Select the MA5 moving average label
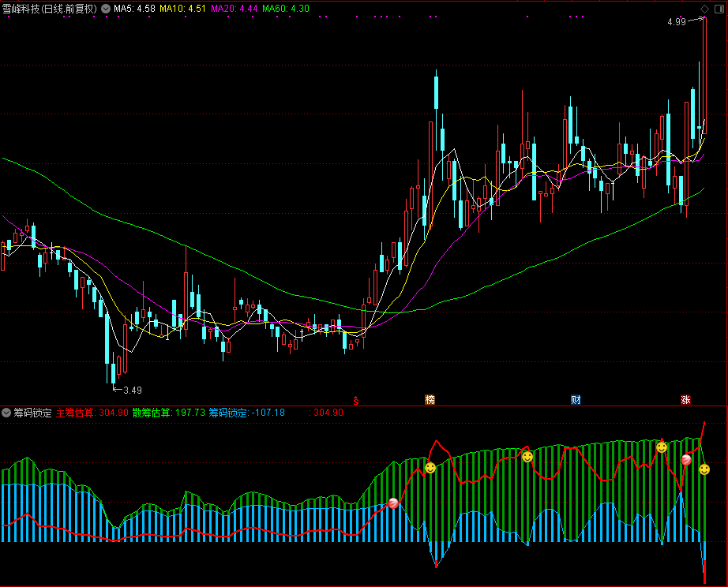Image resolution: width=728 pixels, height=587 pixels. (x=134, y=9)
